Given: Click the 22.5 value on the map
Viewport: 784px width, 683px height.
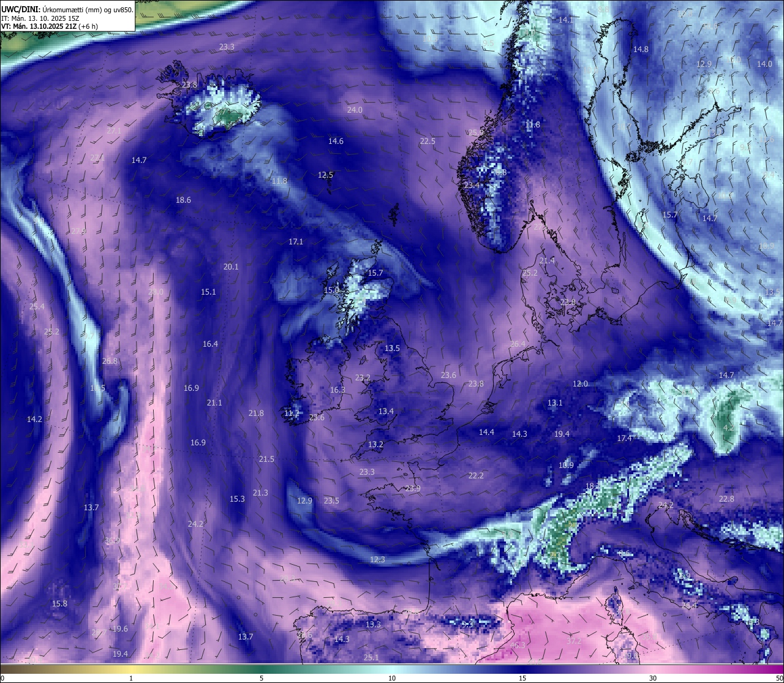Looking at the screenshot, I should click(428, 141).
